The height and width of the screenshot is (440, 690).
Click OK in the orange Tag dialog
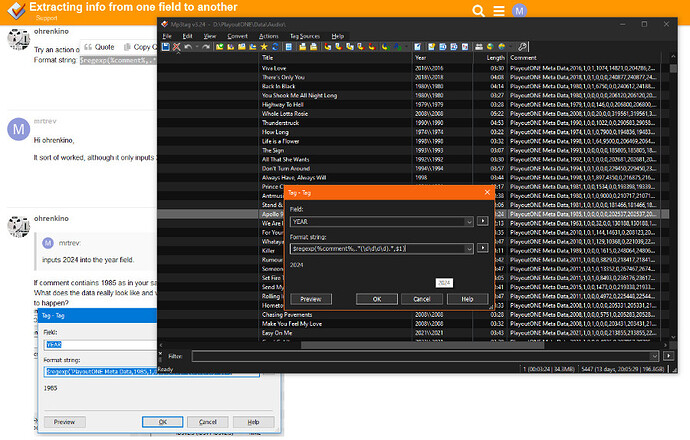coord(377,299)
